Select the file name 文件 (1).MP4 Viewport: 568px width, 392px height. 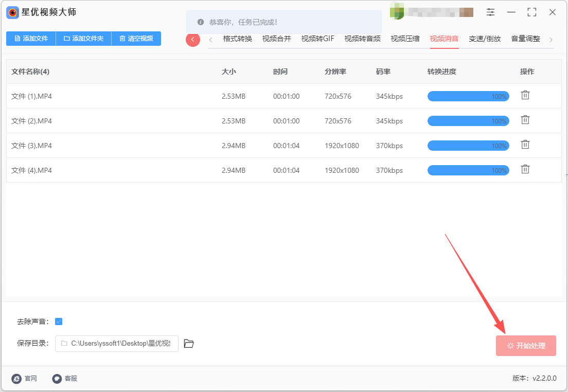(x=31, y=96)
